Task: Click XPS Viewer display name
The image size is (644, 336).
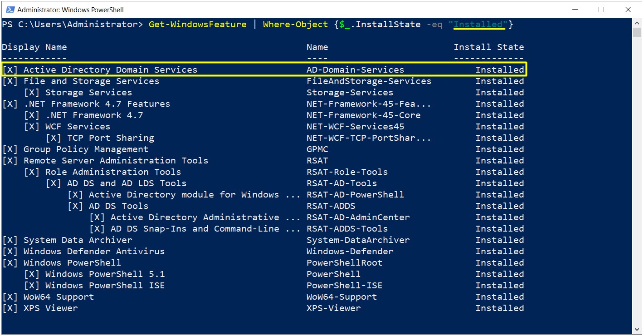Action: pos(51,308)
